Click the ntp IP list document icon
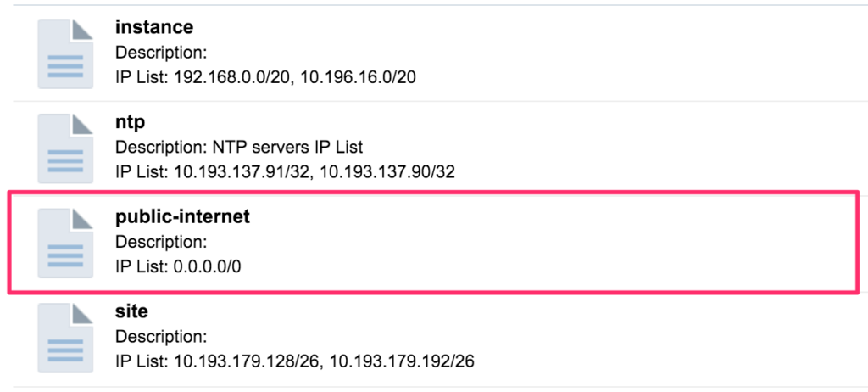Screen dimensions: 868x392 (65, 148)
